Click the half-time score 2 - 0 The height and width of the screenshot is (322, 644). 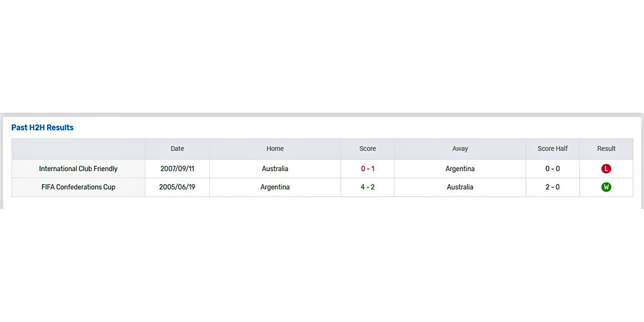[x=553, y=187]
